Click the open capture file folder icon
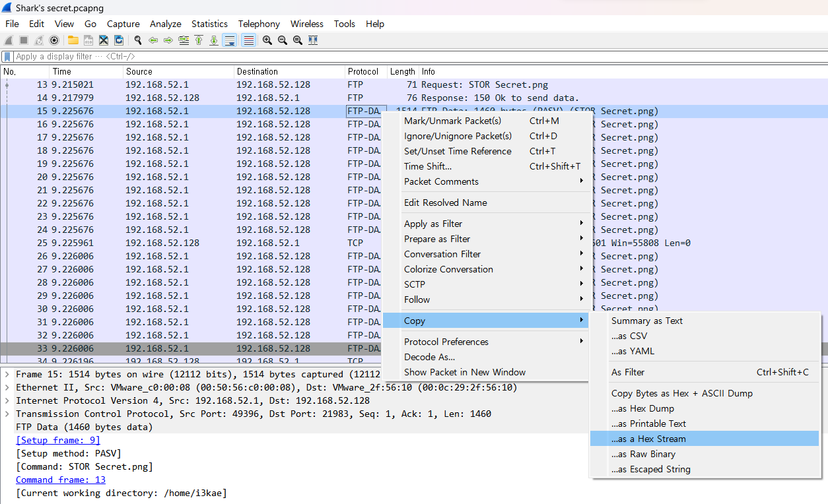The image size is (828, 504). click(73, 40)
